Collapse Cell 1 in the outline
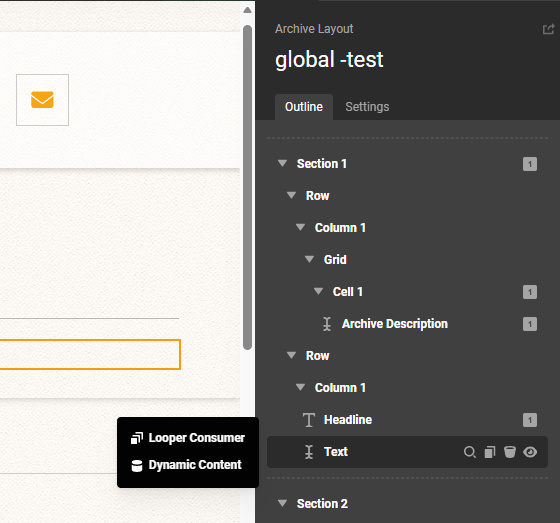Screen dimensions: 560x523 click(318, 291)
